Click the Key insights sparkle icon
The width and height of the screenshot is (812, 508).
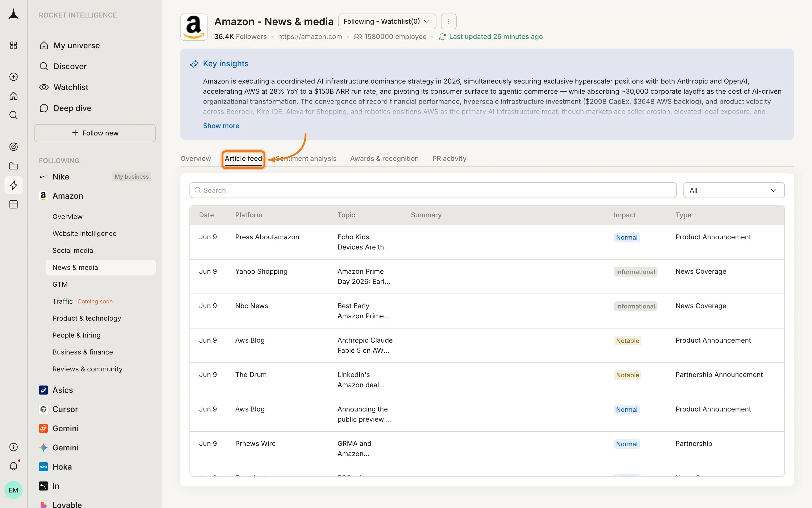tap(194, 64)
